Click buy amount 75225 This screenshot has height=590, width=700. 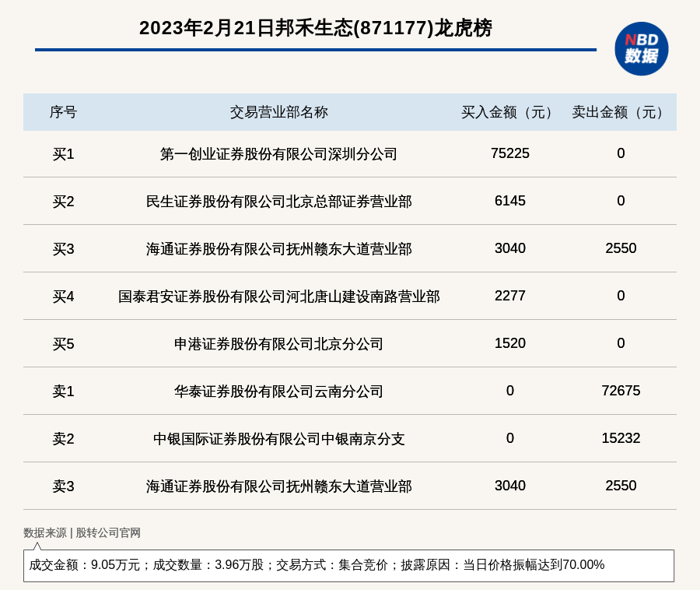(x=509, y=153)
